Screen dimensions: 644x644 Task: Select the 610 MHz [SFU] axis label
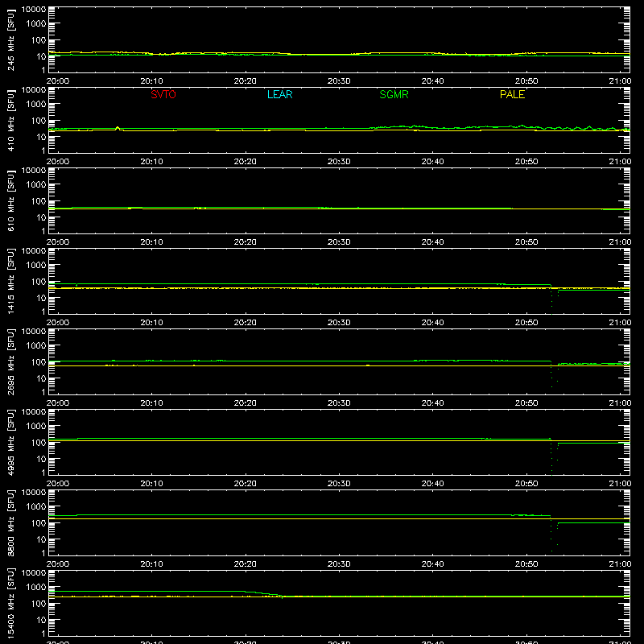click(x=11, y=200)
